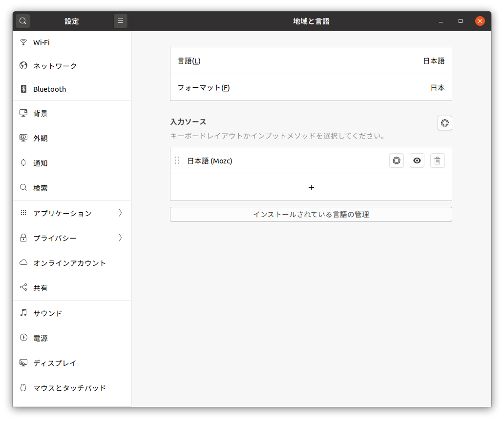
Task: Open the ディスプレイ settings panel
Action: click(55, 363)
